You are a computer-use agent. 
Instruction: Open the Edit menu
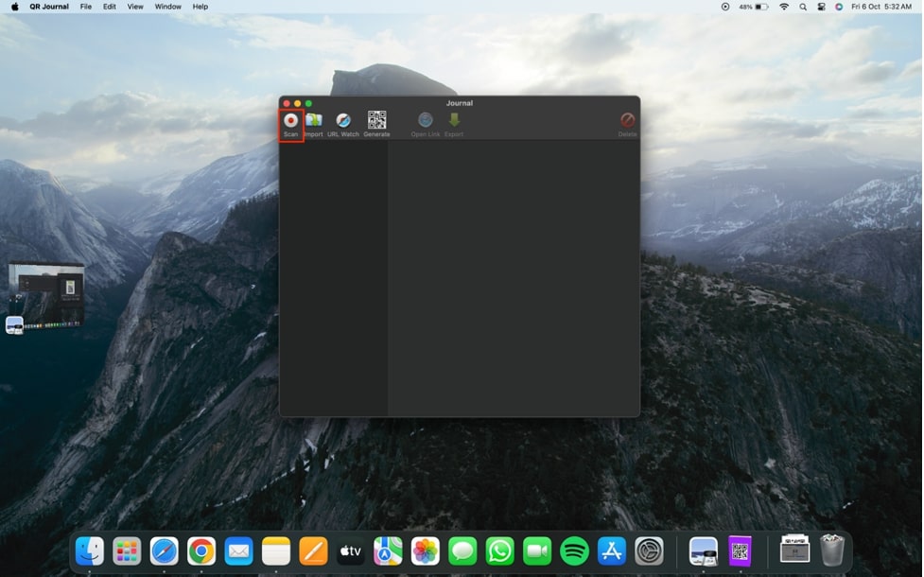pos(110,7)
